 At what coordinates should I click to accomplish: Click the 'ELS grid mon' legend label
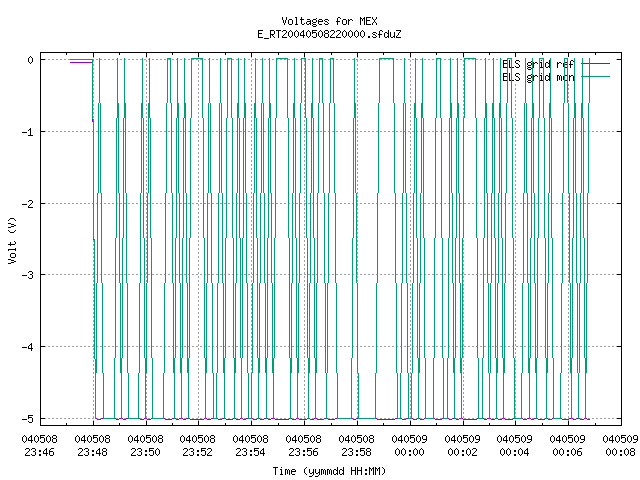[x=538, y=77]
